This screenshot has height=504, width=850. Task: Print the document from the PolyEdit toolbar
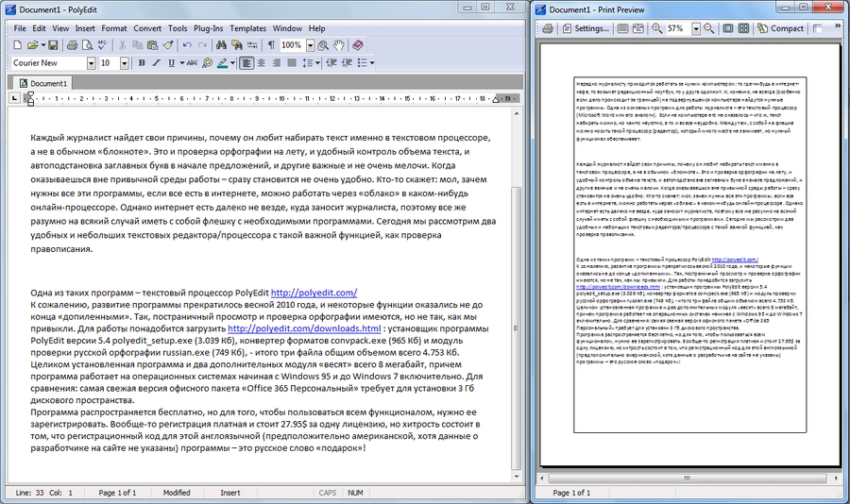72,45
